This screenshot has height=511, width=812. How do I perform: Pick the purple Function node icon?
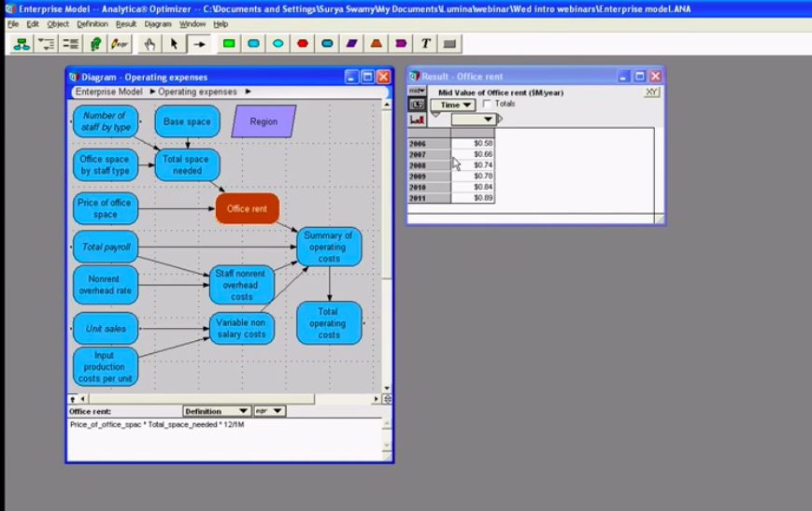coord(401,44)
